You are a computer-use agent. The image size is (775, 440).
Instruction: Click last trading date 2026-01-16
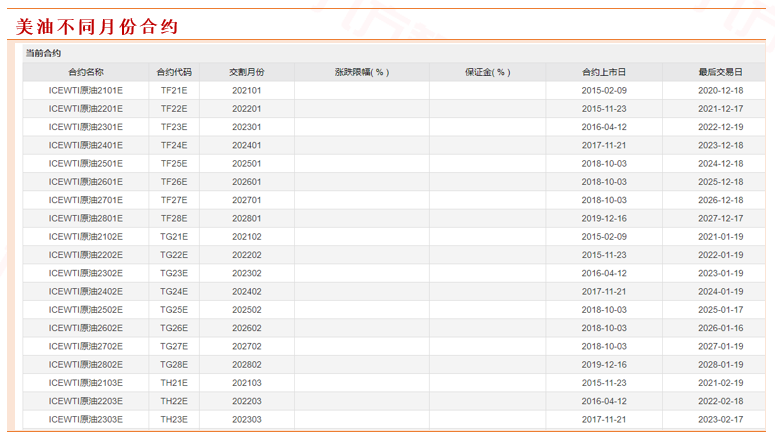point(721,328)
